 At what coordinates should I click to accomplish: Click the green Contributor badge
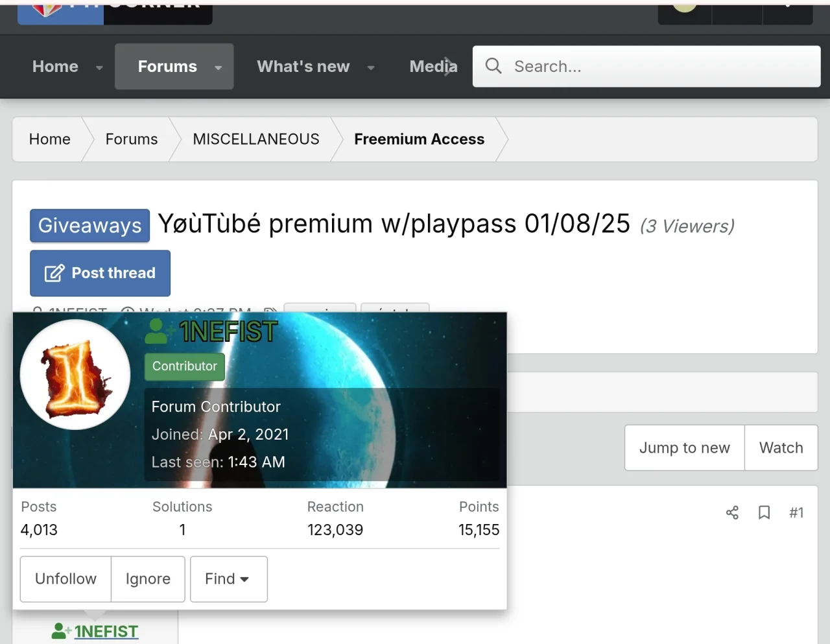pos(185,366)
